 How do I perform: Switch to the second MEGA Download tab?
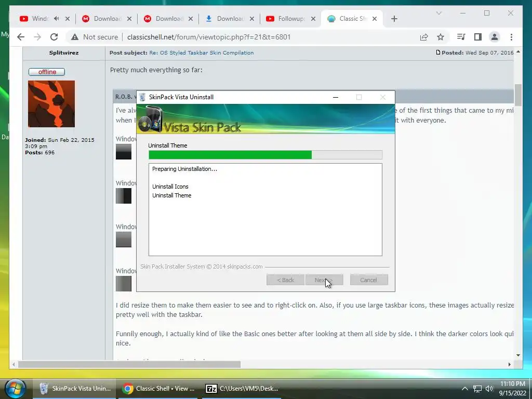coord(169,19)
